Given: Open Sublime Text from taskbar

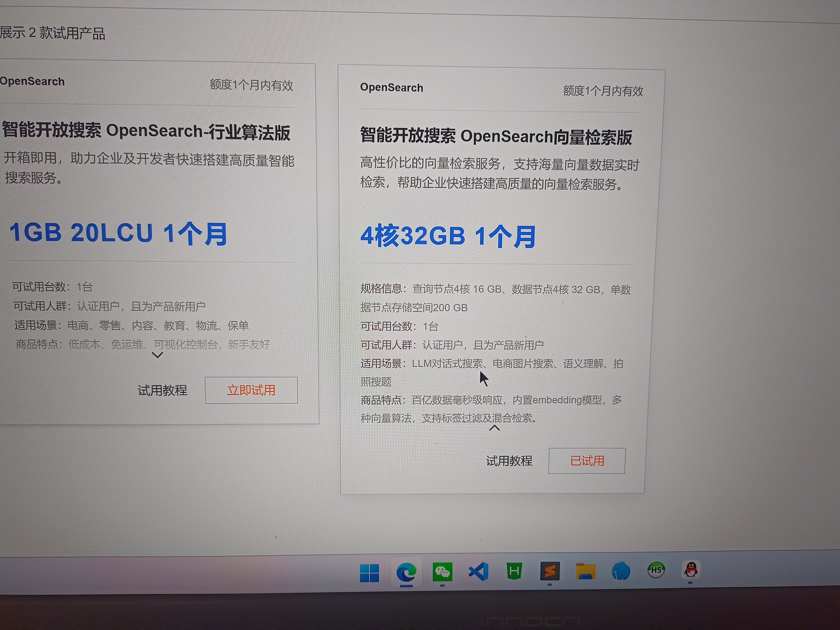Looking at the screenshot, I should 549,571.
